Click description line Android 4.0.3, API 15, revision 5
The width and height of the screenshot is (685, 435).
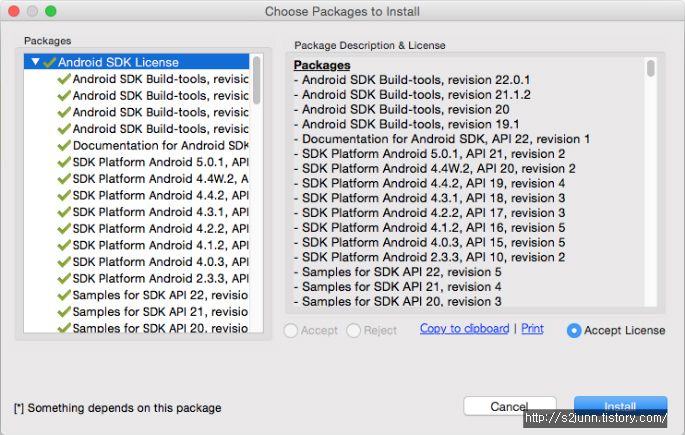click(x=429, y=243)
